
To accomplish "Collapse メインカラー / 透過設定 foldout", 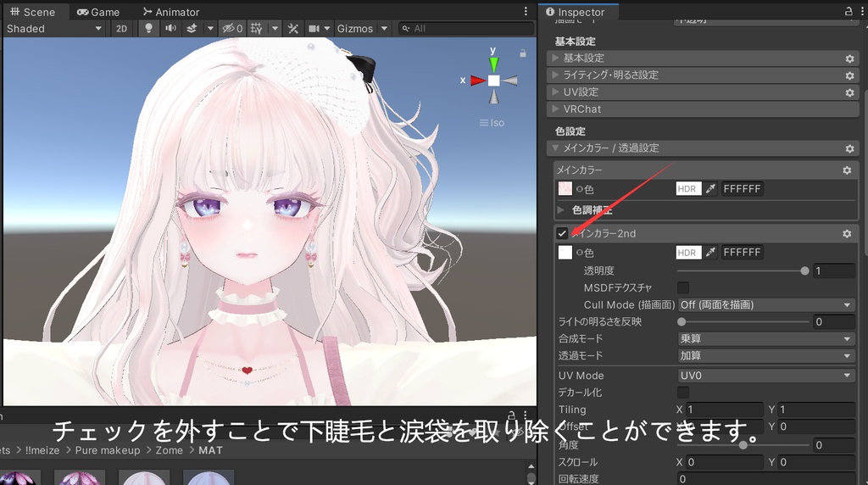I will 555,148.
